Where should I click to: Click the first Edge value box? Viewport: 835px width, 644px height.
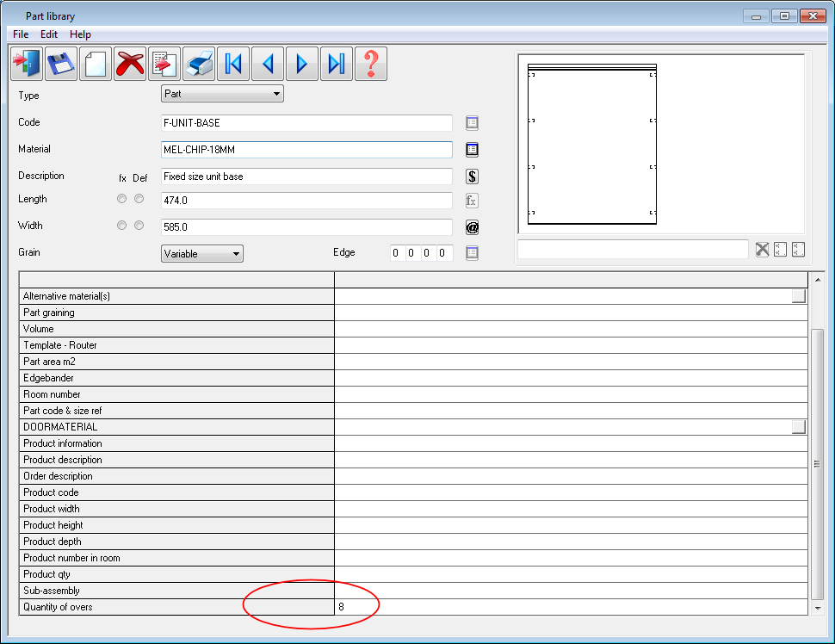pos(396,253)
